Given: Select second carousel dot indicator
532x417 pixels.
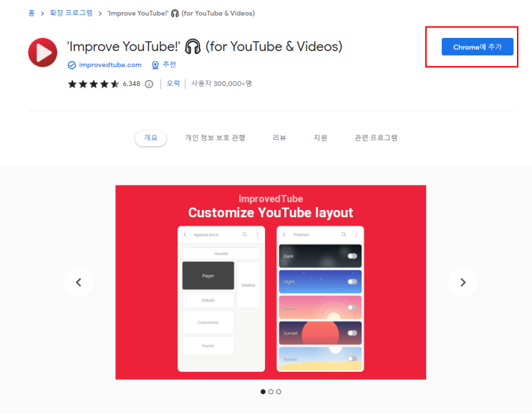Looking at the screenshot, I should [271, 392].
